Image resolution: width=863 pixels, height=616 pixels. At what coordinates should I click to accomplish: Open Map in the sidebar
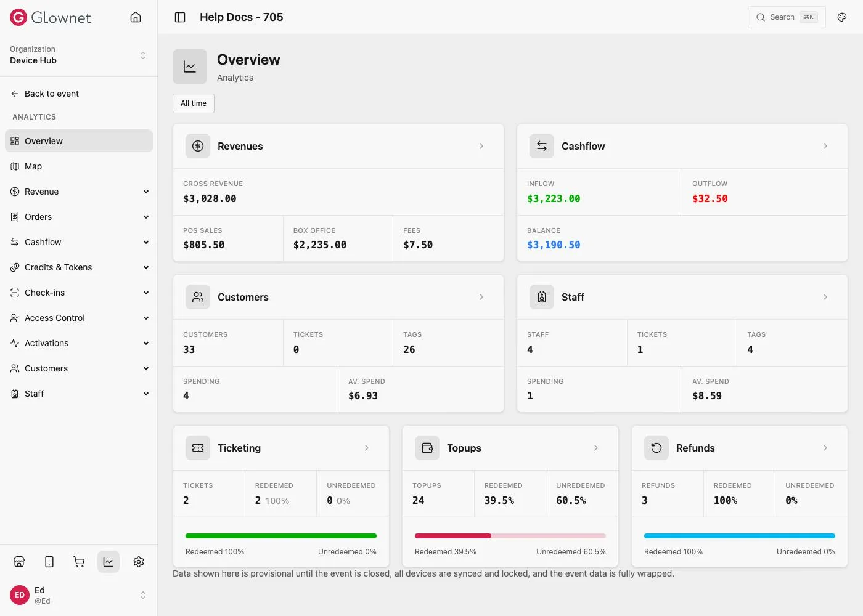(79, 166)
